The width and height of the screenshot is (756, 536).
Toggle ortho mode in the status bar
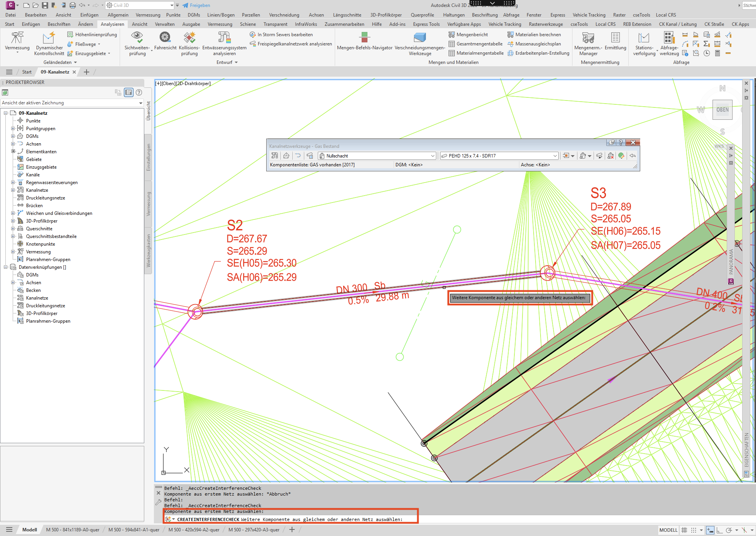click(x=719, y=530)
